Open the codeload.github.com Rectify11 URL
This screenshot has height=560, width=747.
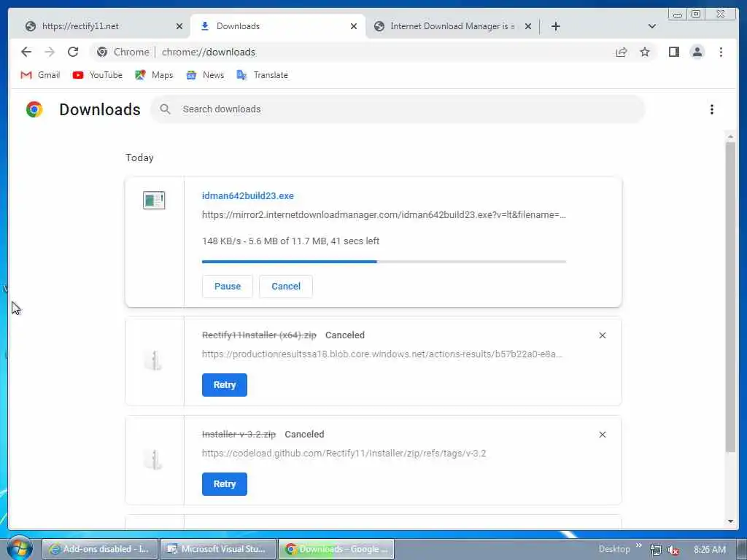click(x=344, y=453)
